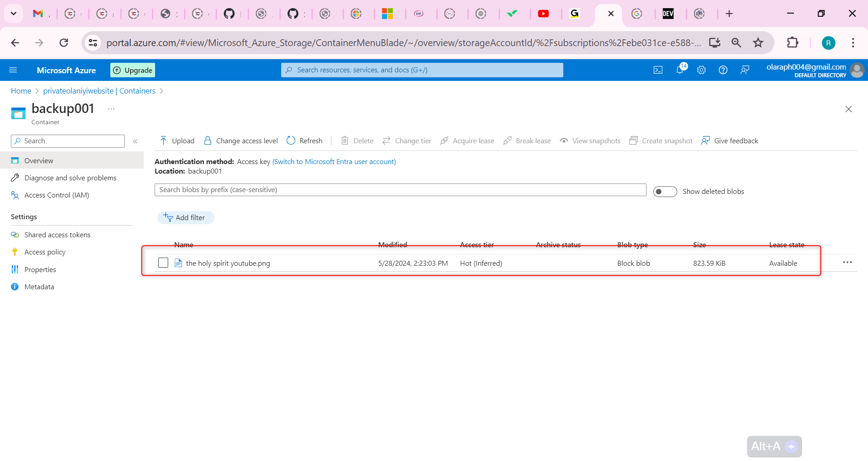Open the row ellipsis menu for the png blob
Screen dimensions: 868x461
(847, 263)
